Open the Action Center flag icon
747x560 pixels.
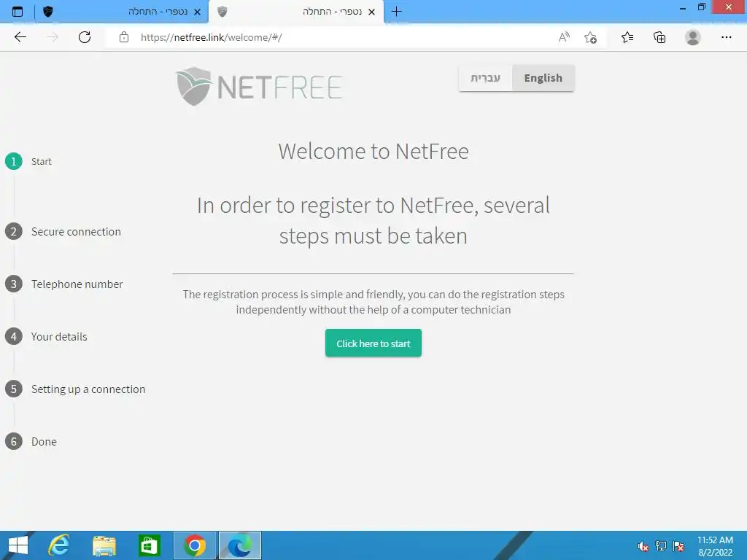click(678, 546)
